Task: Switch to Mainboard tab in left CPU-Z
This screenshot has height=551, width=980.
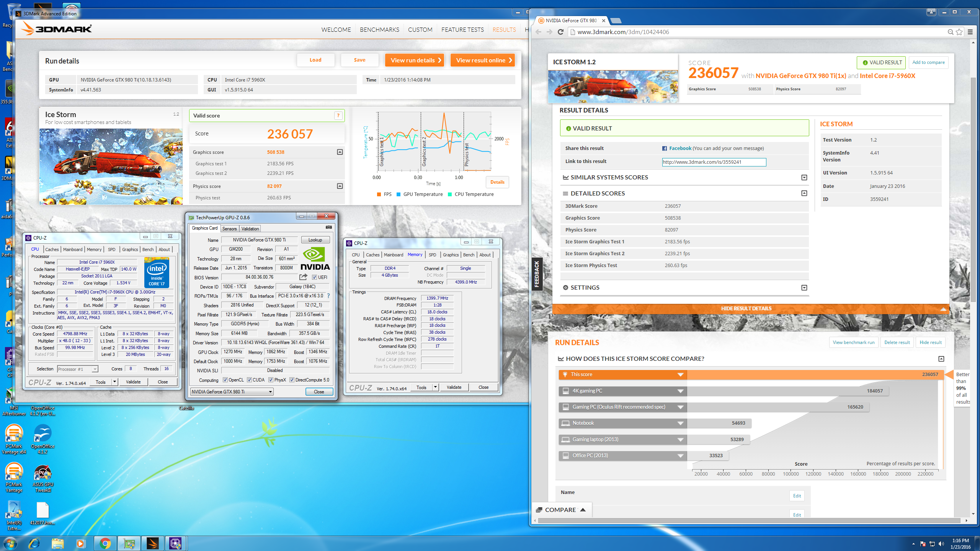Action: [x=73, y=249]
